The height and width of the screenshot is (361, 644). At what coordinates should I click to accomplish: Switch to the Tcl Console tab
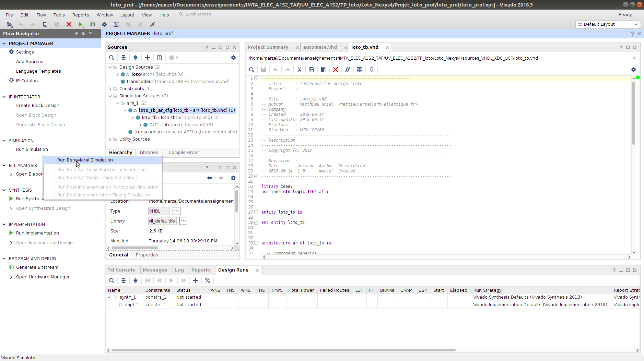[x=121, y=270]
